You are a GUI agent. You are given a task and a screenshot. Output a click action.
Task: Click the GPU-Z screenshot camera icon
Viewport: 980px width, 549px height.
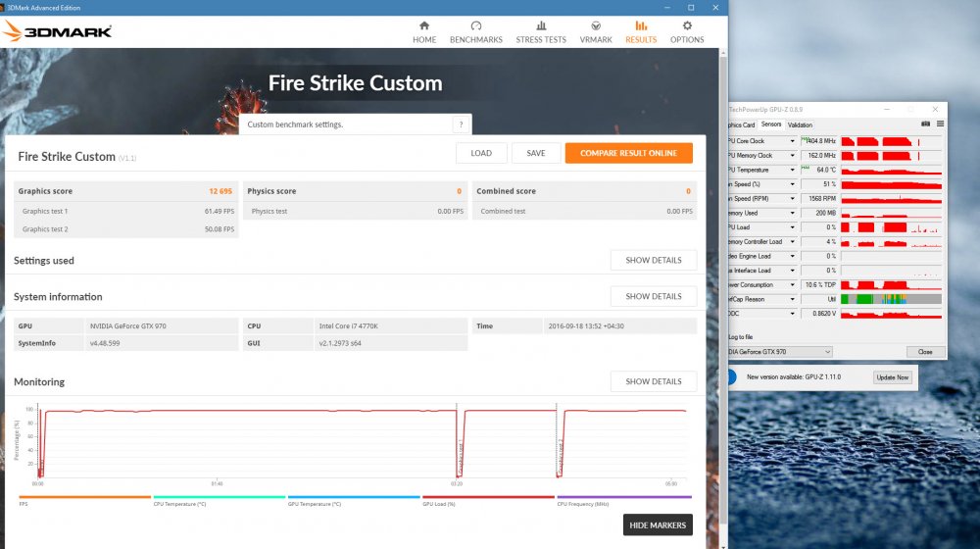click(925, 125)
